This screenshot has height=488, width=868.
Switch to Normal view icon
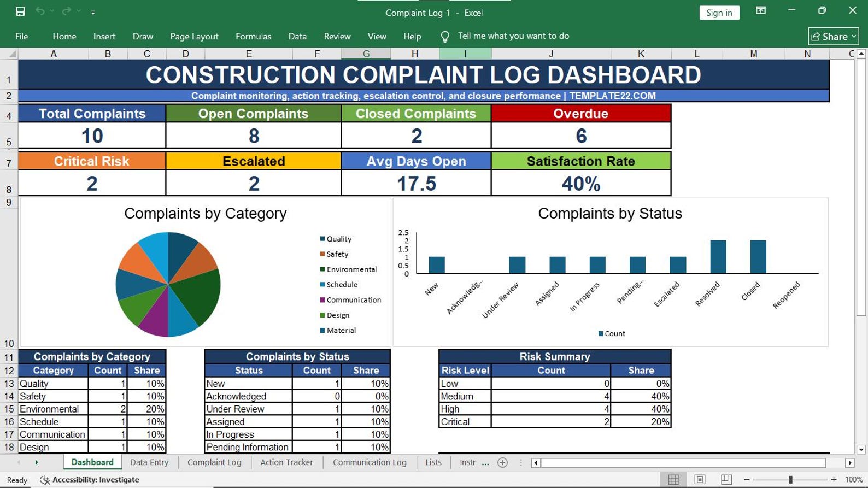coord(673,480)
